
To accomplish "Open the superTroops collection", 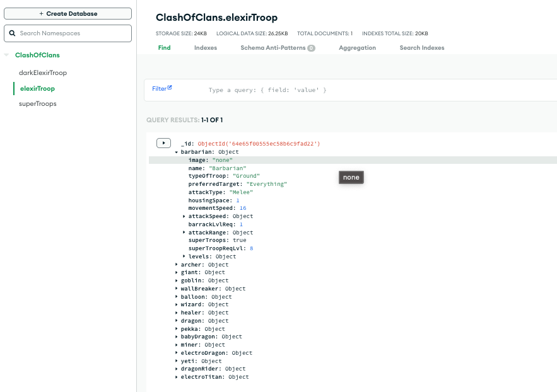I will [38, 103].
